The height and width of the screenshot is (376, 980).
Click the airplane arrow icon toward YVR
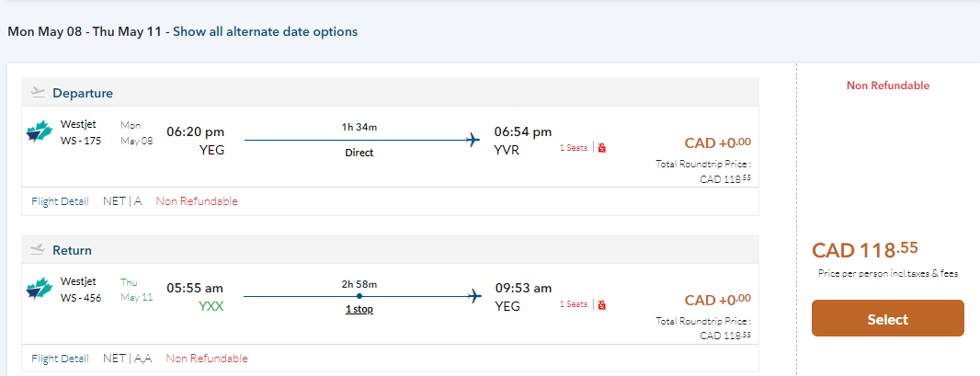(473, 140)
